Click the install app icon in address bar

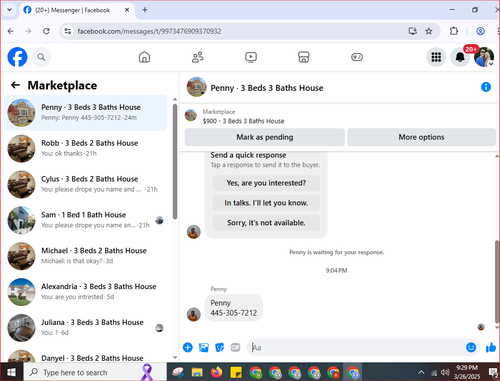coord(413,31)
